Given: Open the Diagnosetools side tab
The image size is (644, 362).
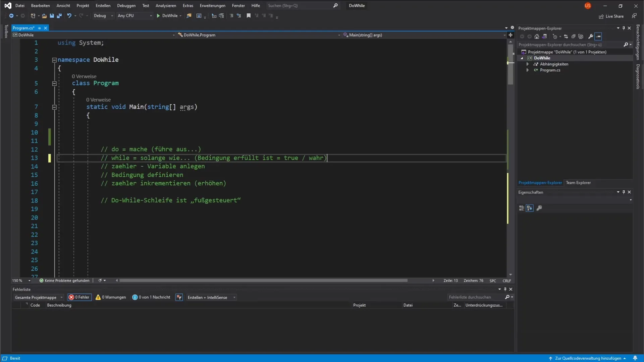Looking at the screenshot, I should click(638, 77).
